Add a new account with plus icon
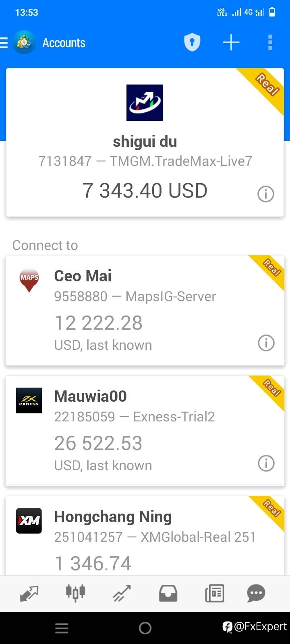The width and height of the screenshot is (290, 644). (231, 42)
